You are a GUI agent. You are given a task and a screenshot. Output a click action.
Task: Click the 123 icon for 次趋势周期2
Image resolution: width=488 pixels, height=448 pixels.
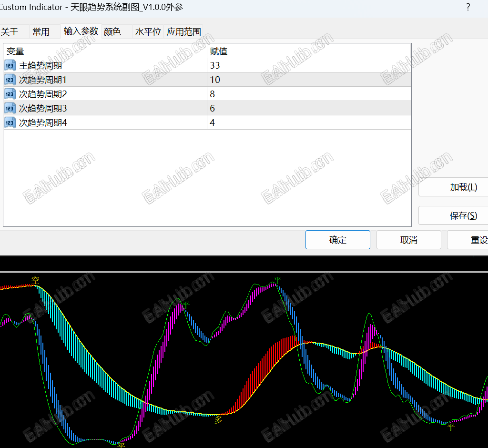[x=10, y=94]
